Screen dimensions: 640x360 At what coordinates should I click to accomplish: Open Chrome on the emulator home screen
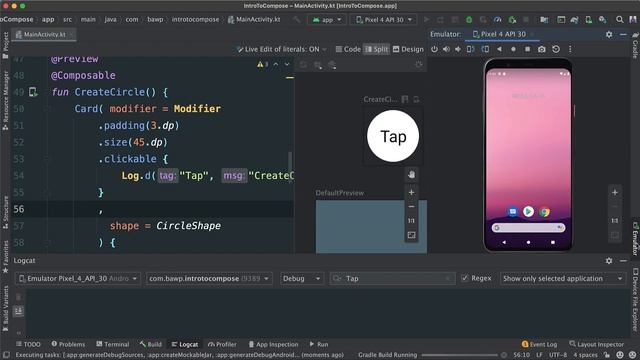pos(544,212)
